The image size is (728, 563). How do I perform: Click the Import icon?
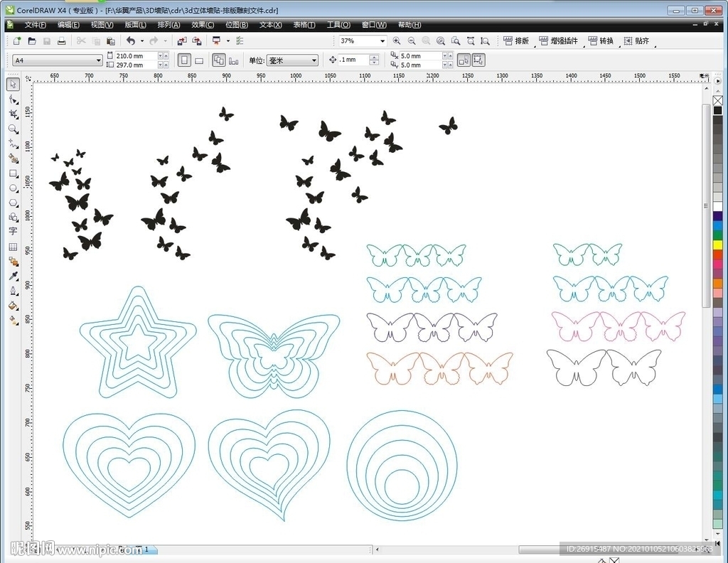(x=182, y=41)
